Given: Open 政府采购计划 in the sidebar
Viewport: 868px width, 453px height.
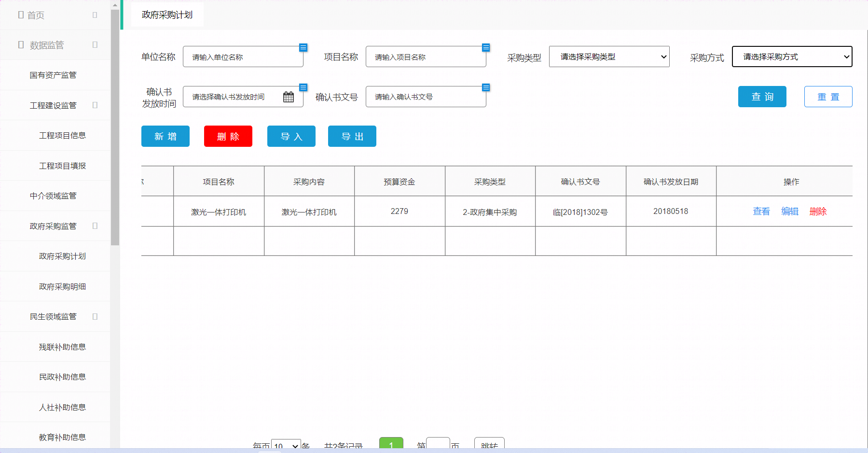Looking at the screenshot, I should 62,256.
